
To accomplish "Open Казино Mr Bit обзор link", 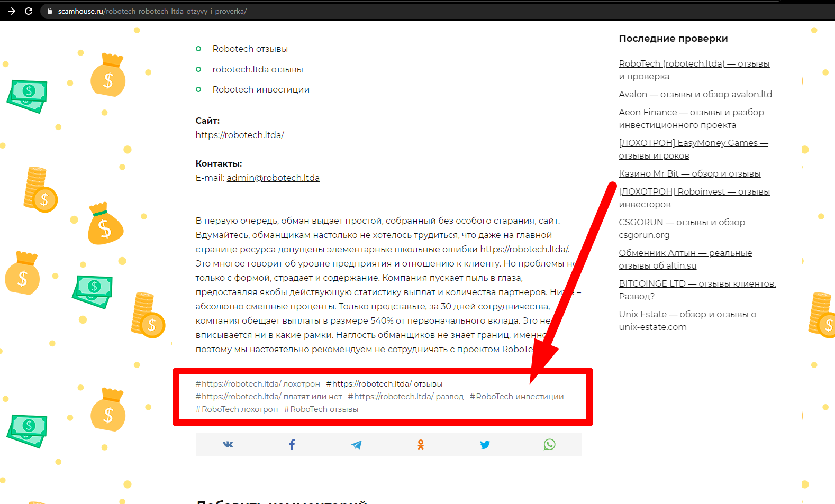I will tap(689, 173).
